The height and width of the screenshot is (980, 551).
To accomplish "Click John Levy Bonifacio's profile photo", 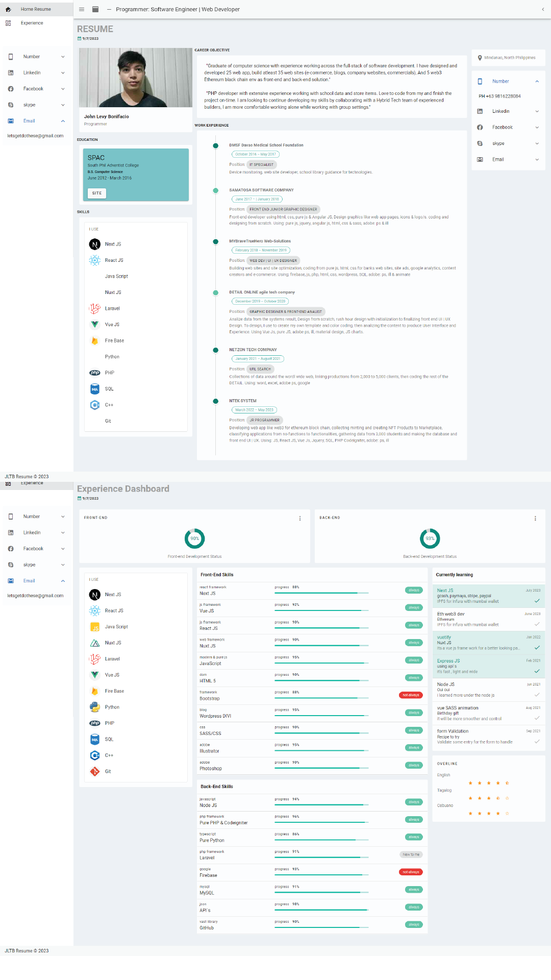I will tap(136, 78).
